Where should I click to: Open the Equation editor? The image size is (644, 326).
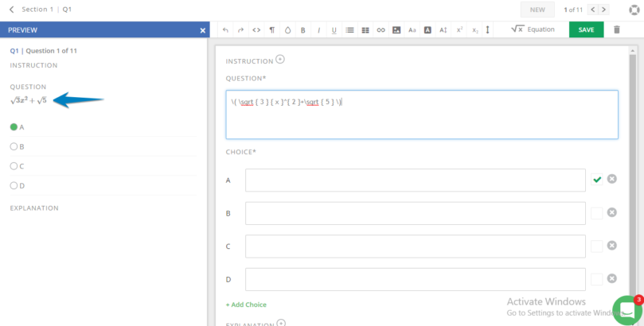point(533,30)
